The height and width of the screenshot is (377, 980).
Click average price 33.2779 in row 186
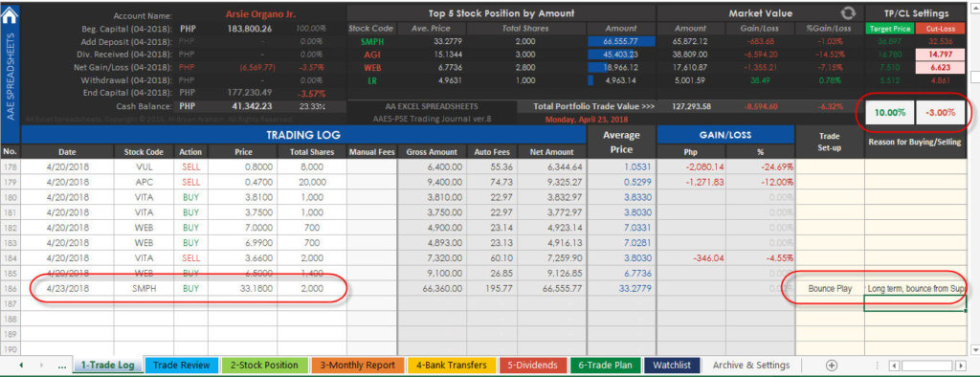(x=622, y=289)
